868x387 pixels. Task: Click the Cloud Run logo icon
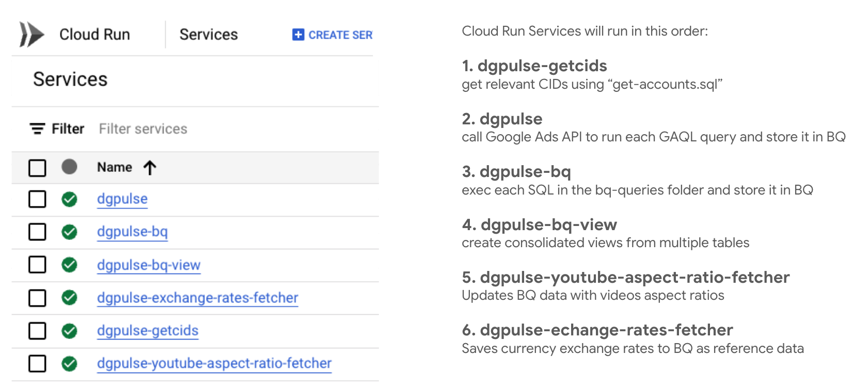pyautogui.click(x=31, y=35)
